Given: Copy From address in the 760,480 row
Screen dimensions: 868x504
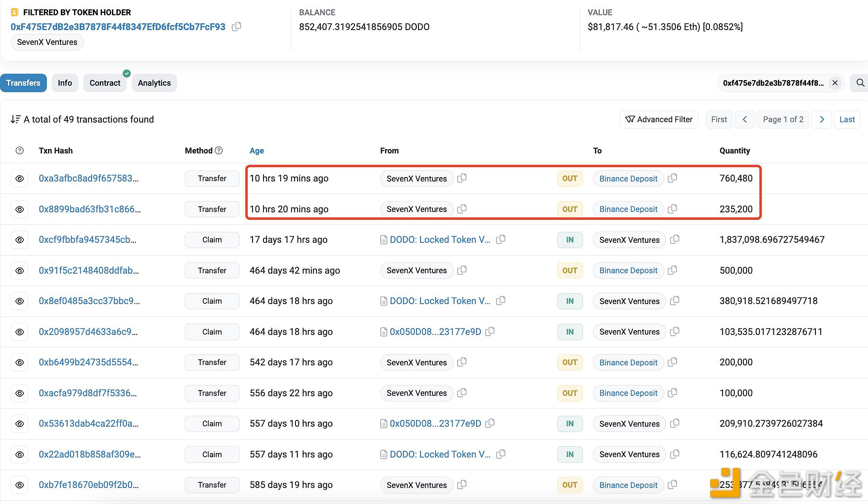Looking at the screenshot, I should click(462, 178).
